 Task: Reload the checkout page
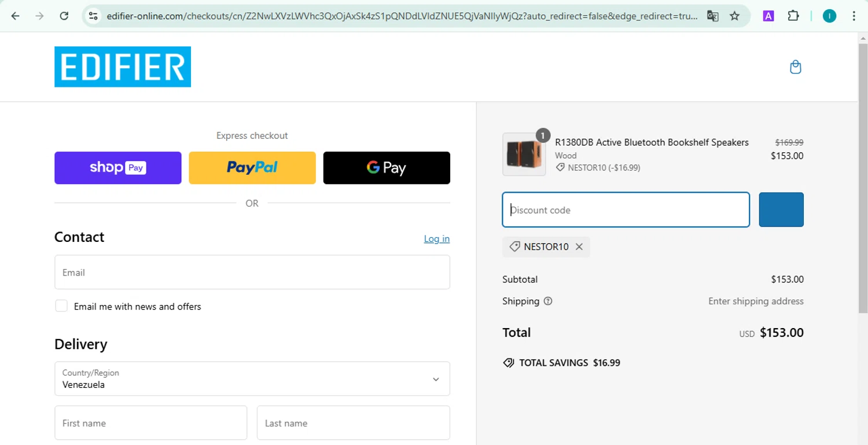64,16
